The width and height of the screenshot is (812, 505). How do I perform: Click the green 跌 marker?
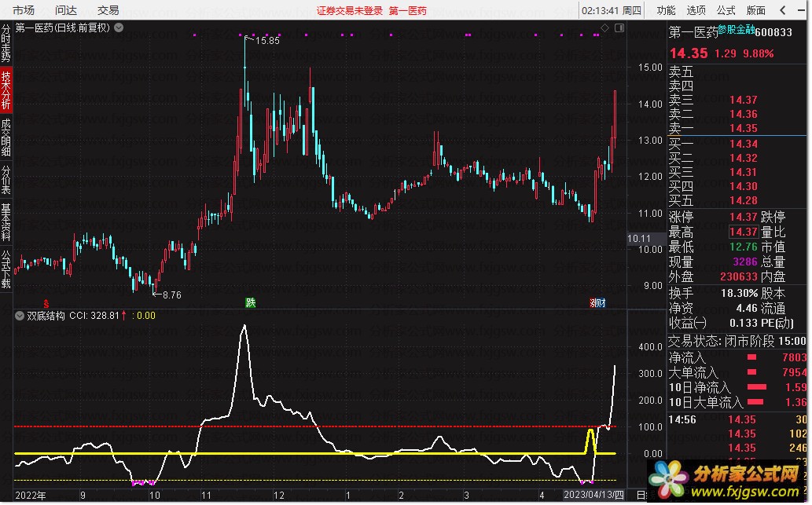tap(251, 302)
